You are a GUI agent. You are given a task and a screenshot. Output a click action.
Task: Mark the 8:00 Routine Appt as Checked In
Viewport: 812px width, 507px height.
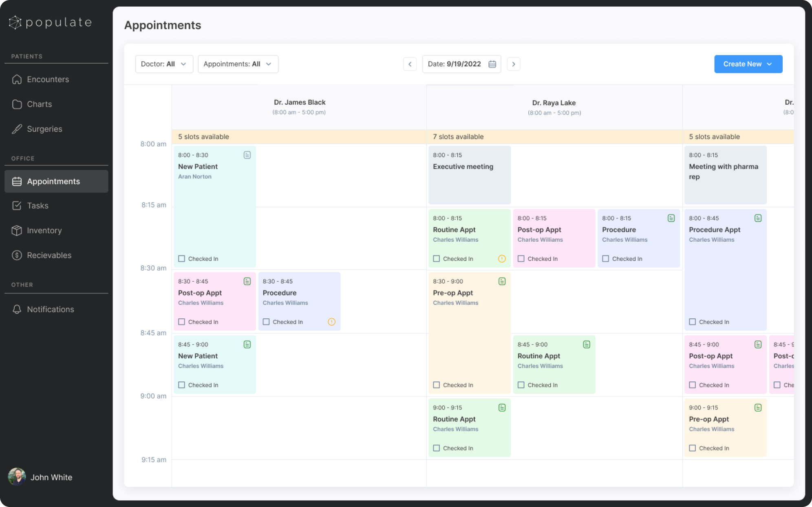click(436, 258)
